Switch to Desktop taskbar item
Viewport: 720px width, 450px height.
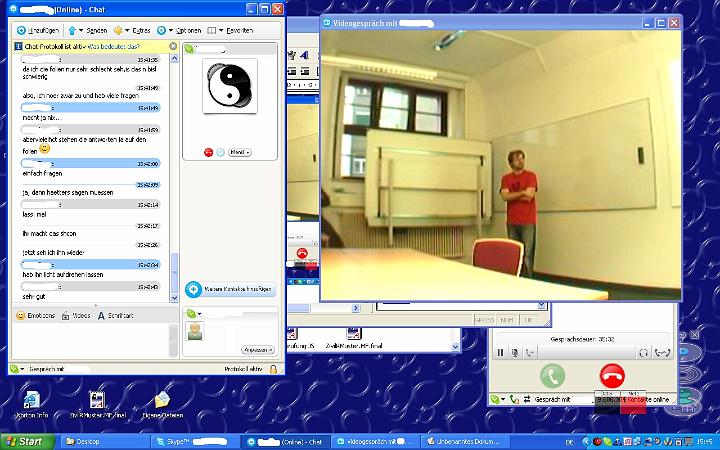pos(104,442)
